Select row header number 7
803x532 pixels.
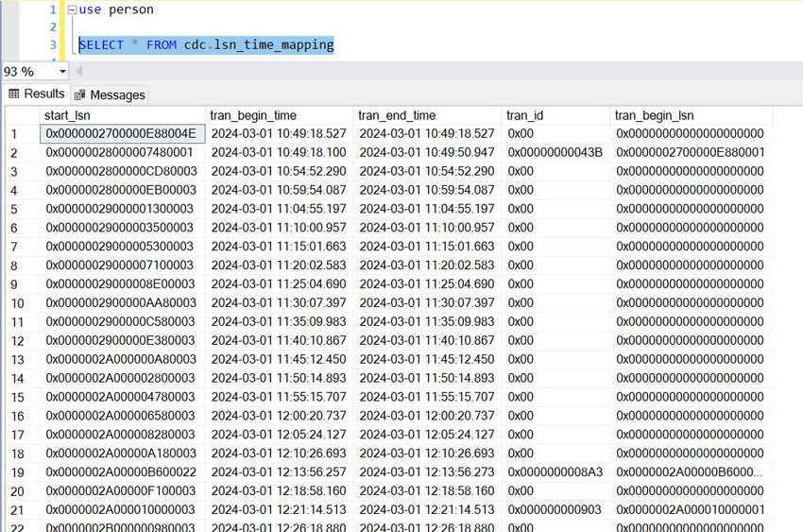point(22,247)
